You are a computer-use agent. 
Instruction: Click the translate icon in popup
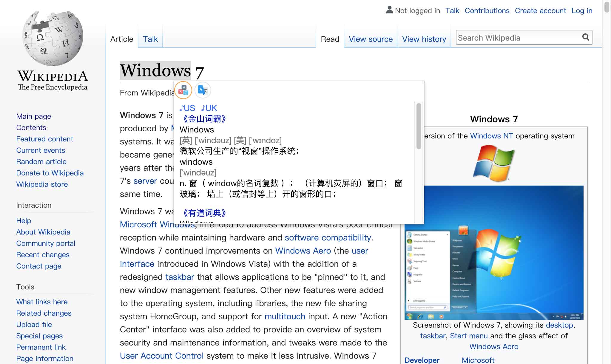coord(203,90)
